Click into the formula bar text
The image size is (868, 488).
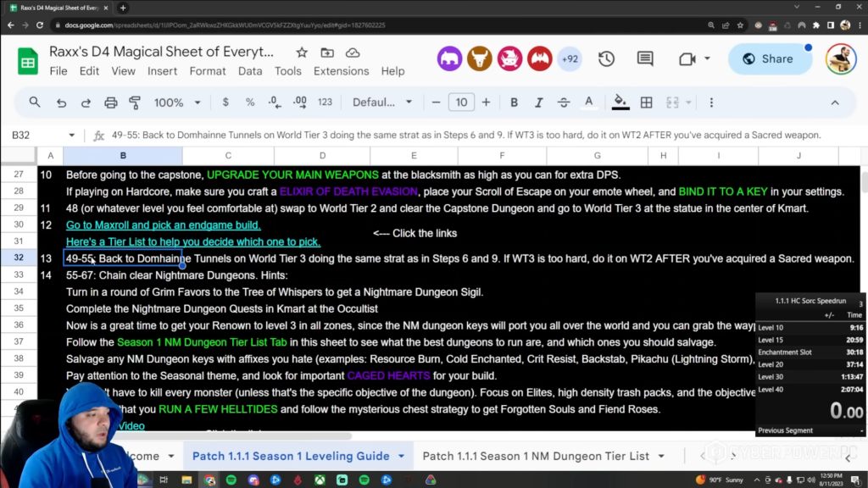[466, 135]
